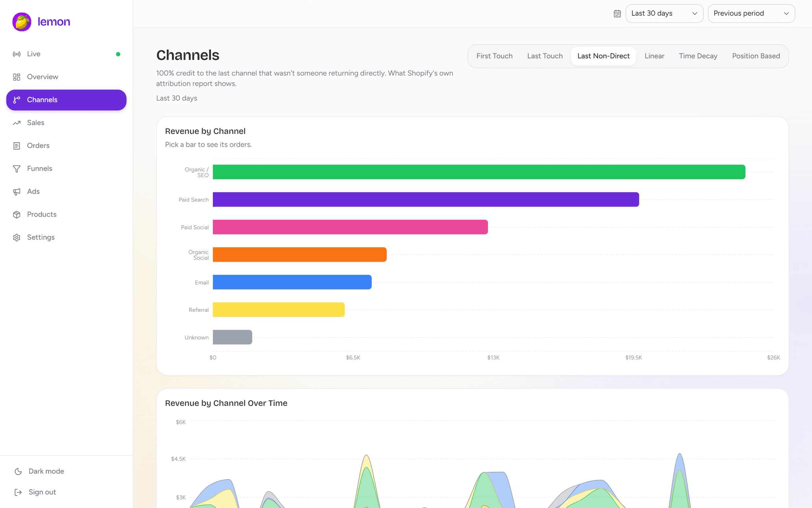Click the Sign out label
The width and height of the screenshot is (812, 508).
pyautogui.click(x=42, y=492)
